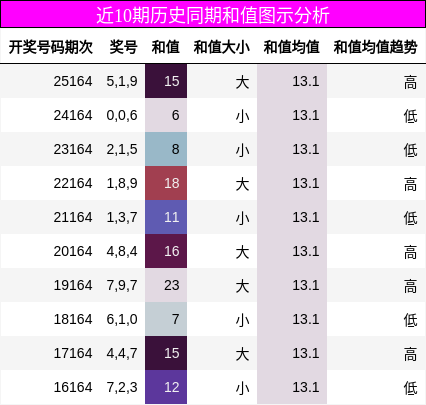Viewport: 426px width, 405px height.
Task: Click trend 高 in row 20164
Action: coord(410,252)
